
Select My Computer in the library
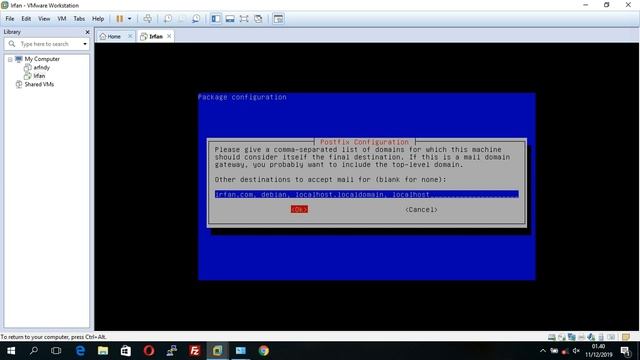[42, 59]
